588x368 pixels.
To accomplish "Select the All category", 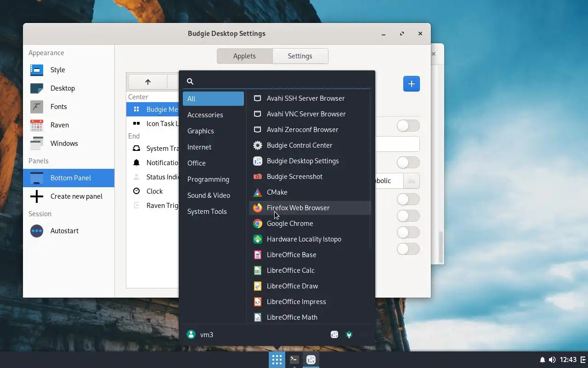I will (213, 99).
